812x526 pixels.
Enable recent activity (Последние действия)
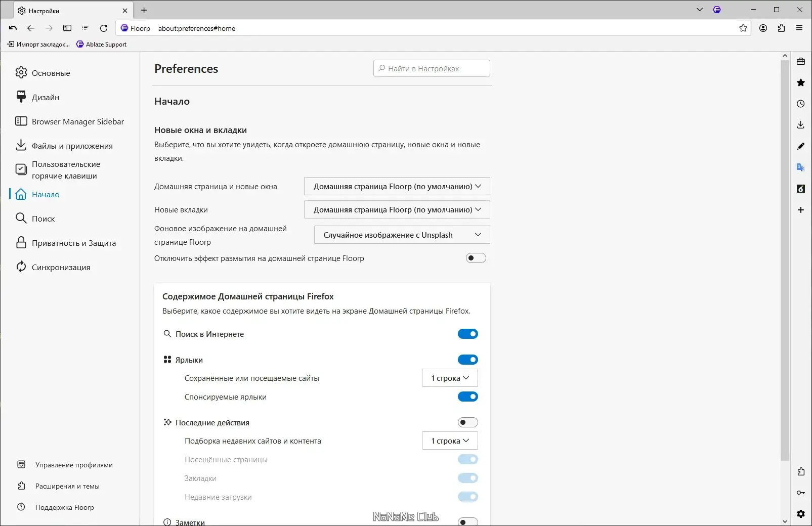pos(467,422)
